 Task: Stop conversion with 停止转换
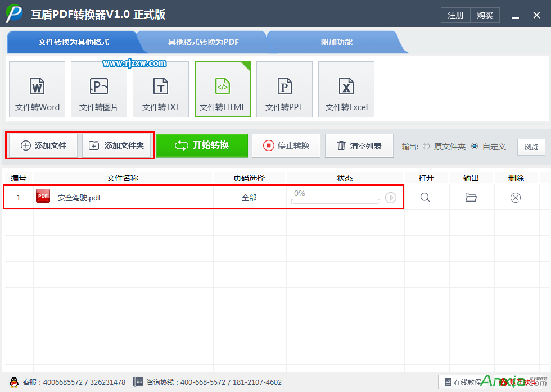point(286,145)
